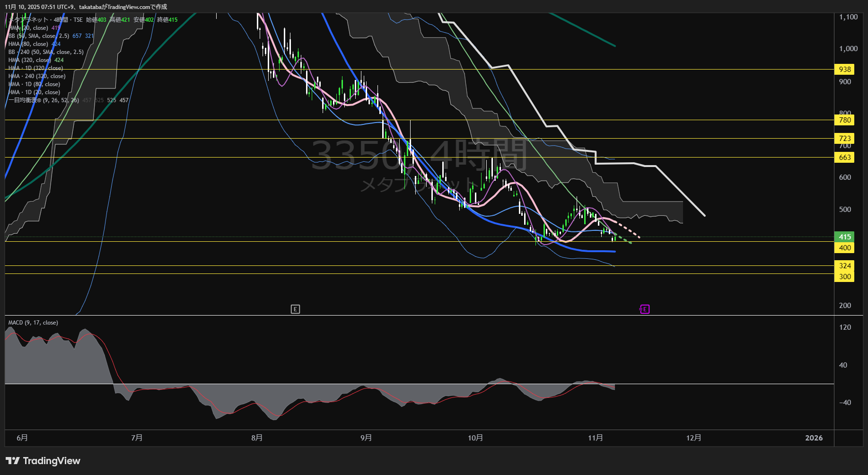
Task: Click the purple earnings E marker
Action: coord(644,309)
